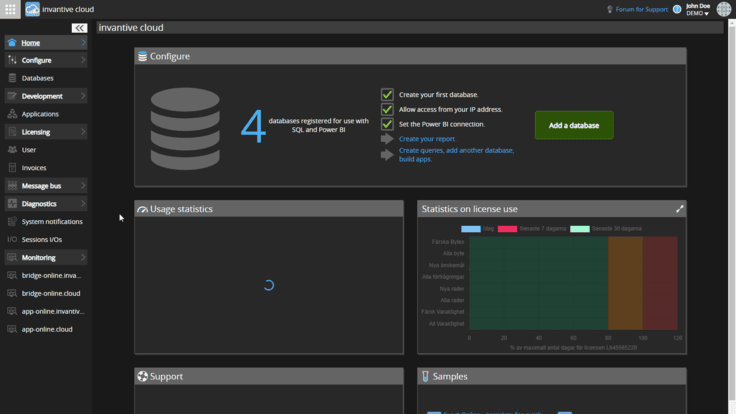
Task: Click the Support lifebuoy icon
Action: click(142, 376)
